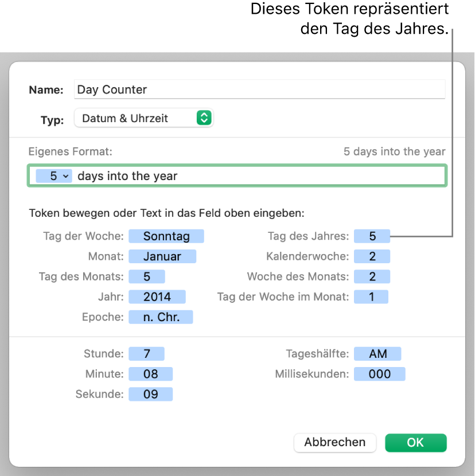The image size is (475, 476).
Task: Select the Tageshälfte token showing AM
Action: click(377, 354)
